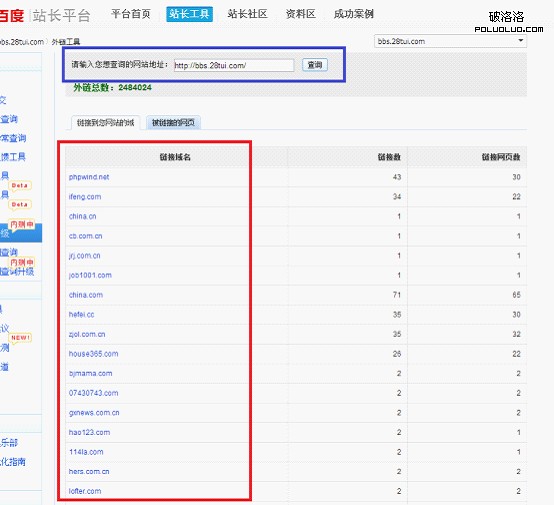Select the 站长工具 nav tab

189,14
